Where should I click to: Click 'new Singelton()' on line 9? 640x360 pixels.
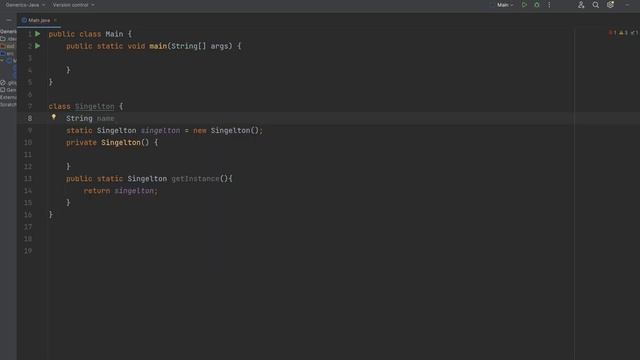point(226,131)
